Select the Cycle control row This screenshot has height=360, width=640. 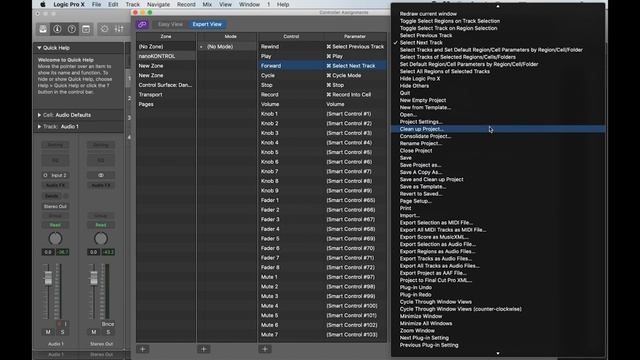pyautogui.click(x=322, y=76)
